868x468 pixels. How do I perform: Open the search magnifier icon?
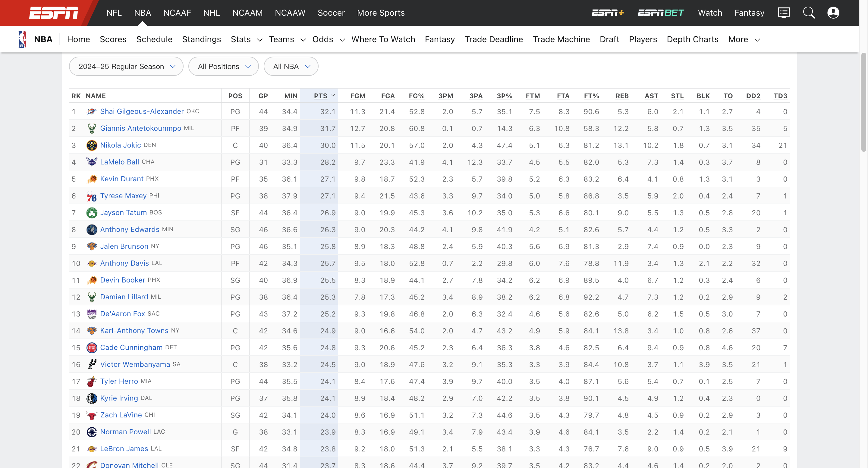point(809,13)
